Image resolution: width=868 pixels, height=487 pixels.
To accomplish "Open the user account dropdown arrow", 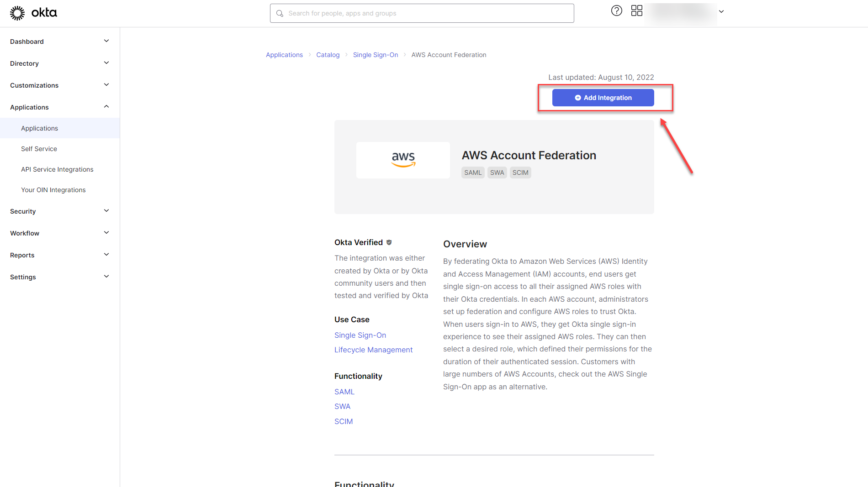I will [x=721, y=12].
